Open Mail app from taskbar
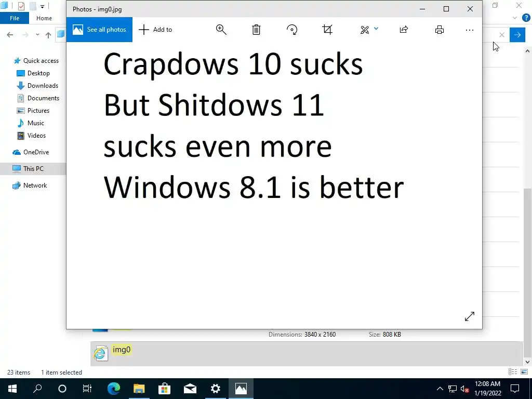 pyautogui.click(x=190, y=389)
